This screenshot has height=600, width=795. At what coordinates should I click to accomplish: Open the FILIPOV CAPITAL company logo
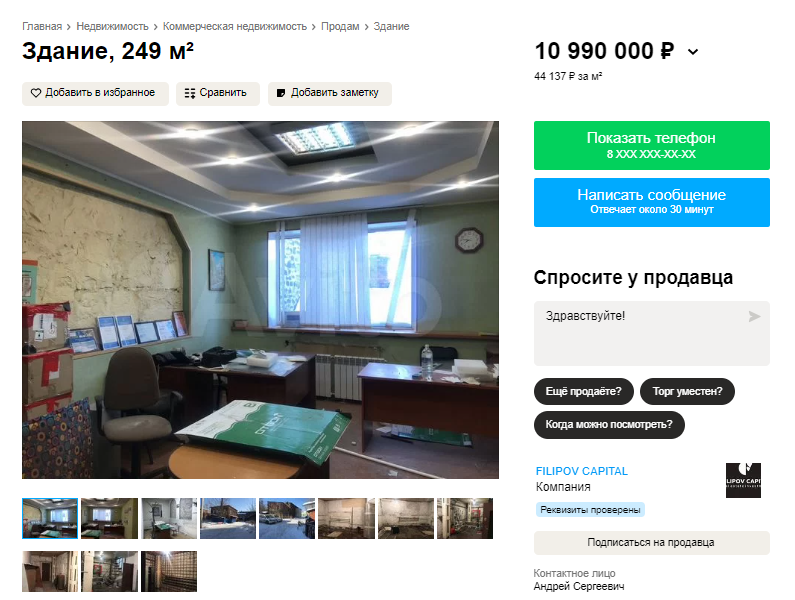(x=743, y=480)
